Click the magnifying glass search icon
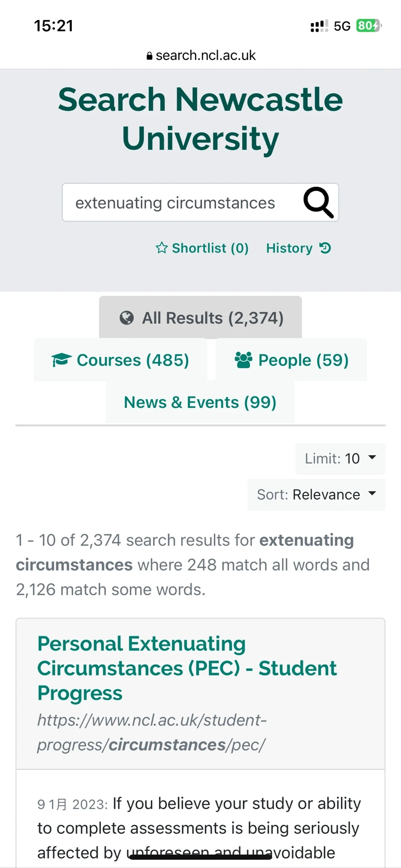The image size is (401, 868). tap(319, 203)
